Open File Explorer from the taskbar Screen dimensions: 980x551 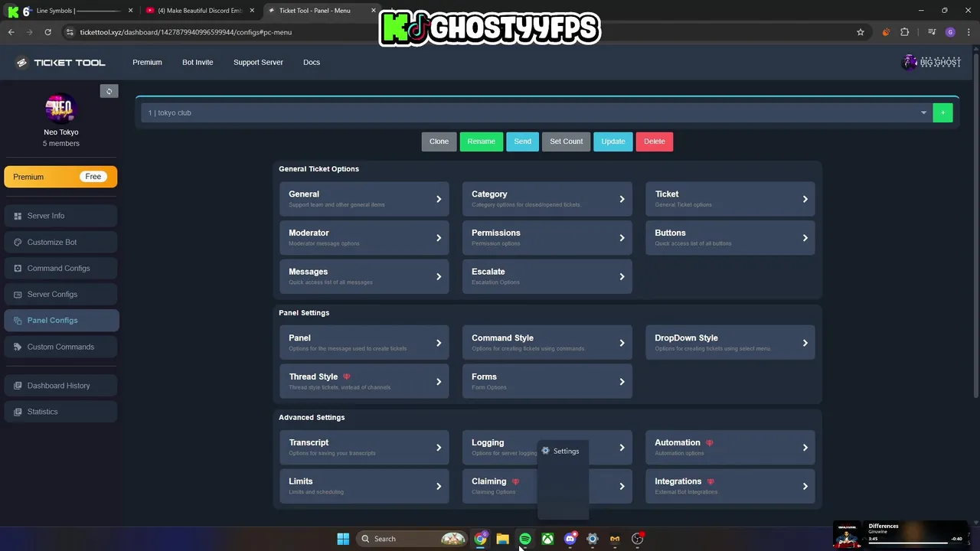pyautogui.click(x=502, y=539)
